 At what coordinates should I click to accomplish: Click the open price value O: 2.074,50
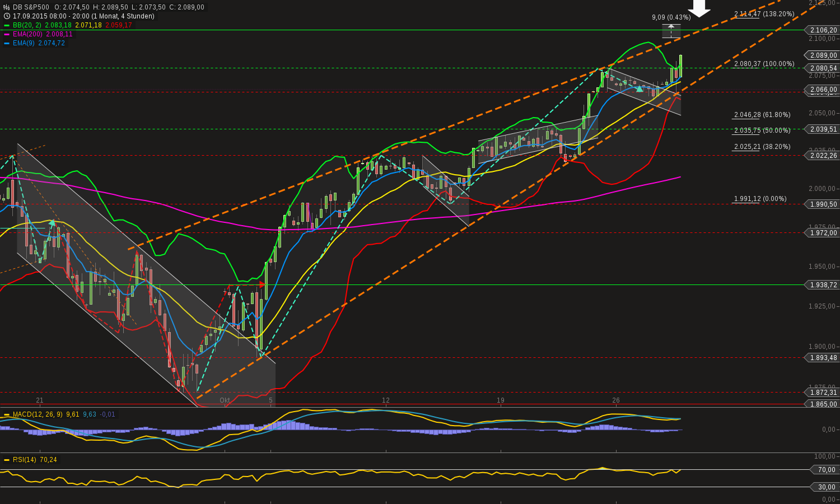pos(72,7)
